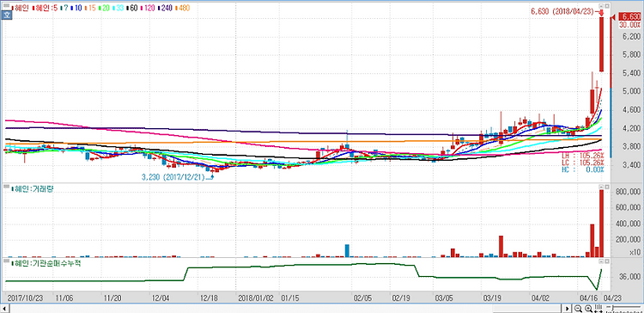644x313 pixels.
Task: Click the 혜인:거래량 indicator label
Action: coord(33,189)
